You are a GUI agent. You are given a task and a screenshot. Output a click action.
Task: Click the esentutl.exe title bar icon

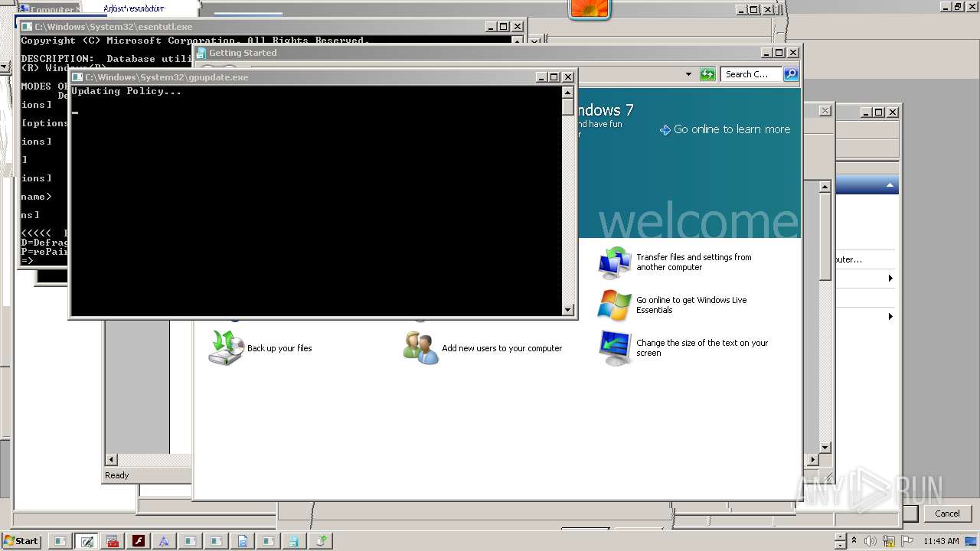(27, 27)
